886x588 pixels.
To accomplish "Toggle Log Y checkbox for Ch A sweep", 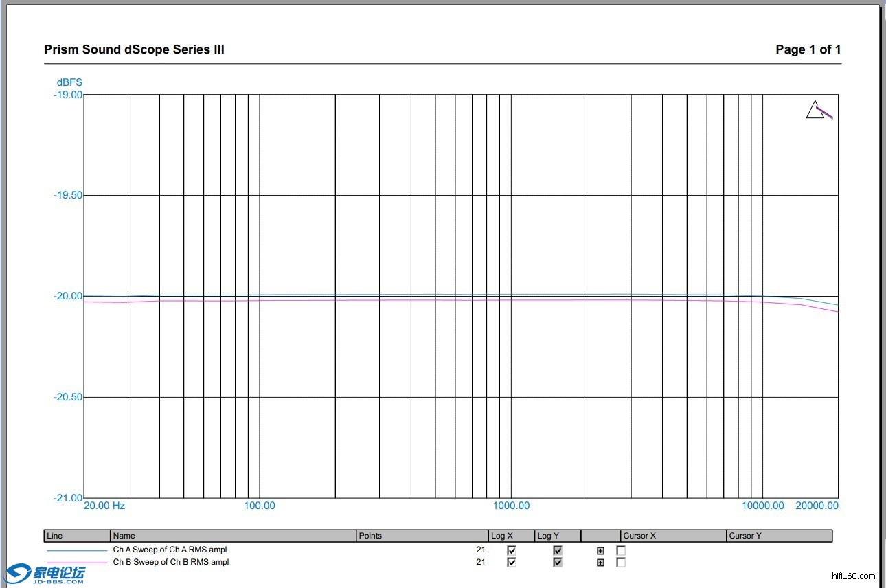I will pos(558,550).
